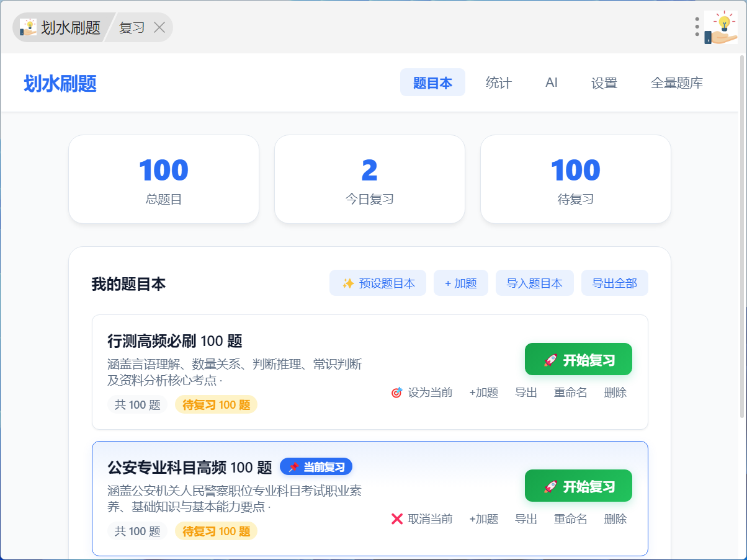This screenshot has width=747, height=560.
Task: Click 重命名 link for 行测高频必刷
Action: coord(570,393)
